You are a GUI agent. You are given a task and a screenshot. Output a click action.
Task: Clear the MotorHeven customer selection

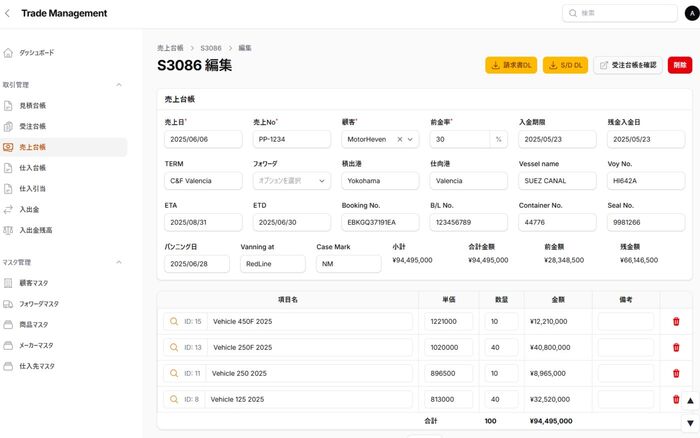click(x=400, y=139)
